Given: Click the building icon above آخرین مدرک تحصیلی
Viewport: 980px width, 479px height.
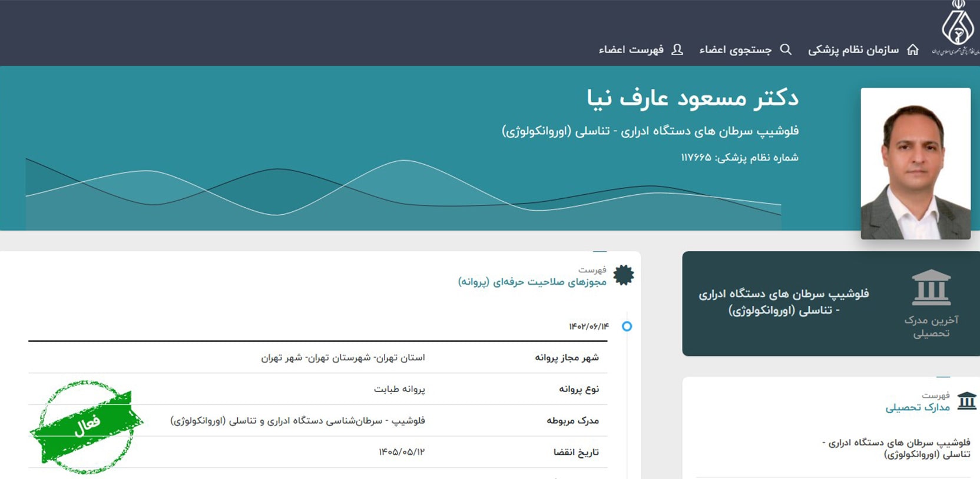Looking at the screenshot, I should click(x=931, y=288).
